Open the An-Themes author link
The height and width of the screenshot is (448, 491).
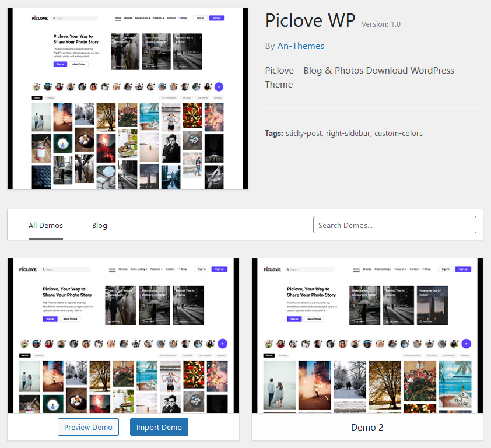(301, 46)
